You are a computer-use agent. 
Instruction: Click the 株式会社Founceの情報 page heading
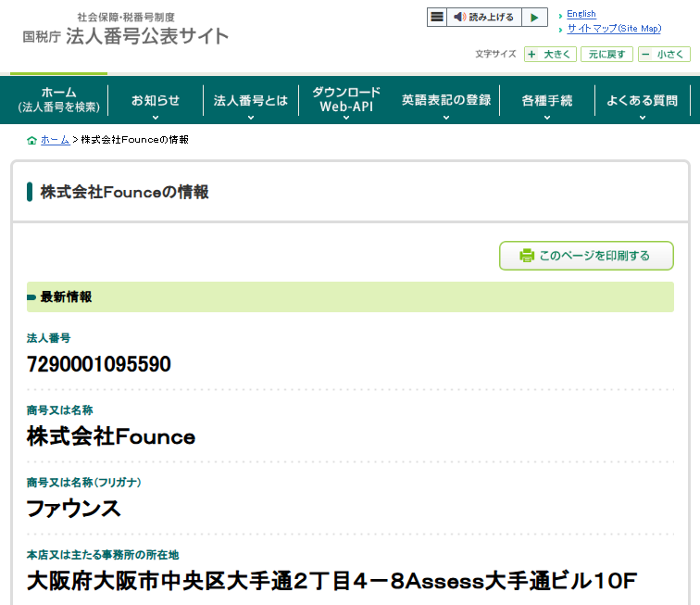pyautogui.click(x=125, y=192)
